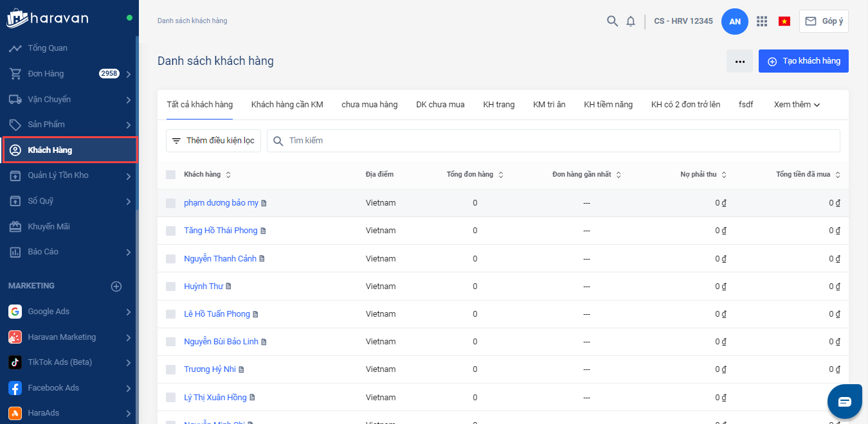Viewport: 868px width, 424px height.
Task: Click the Tạo khách hàng button
Action: (x=803, y=61)
